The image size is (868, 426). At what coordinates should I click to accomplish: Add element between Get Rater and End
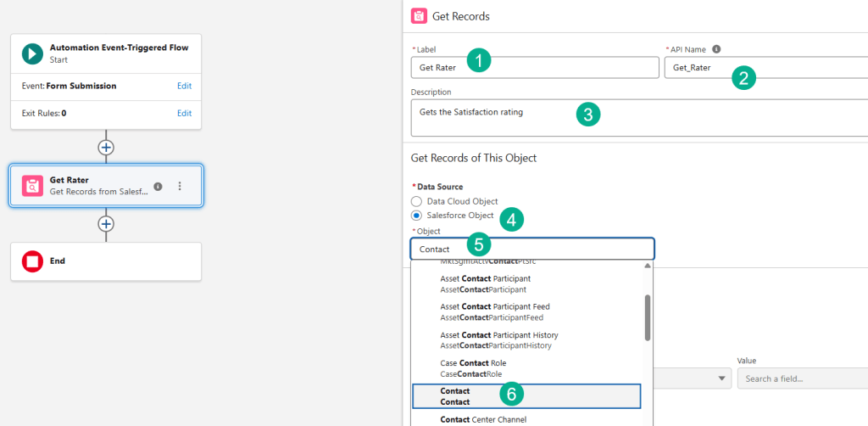(x=106, y=224)
